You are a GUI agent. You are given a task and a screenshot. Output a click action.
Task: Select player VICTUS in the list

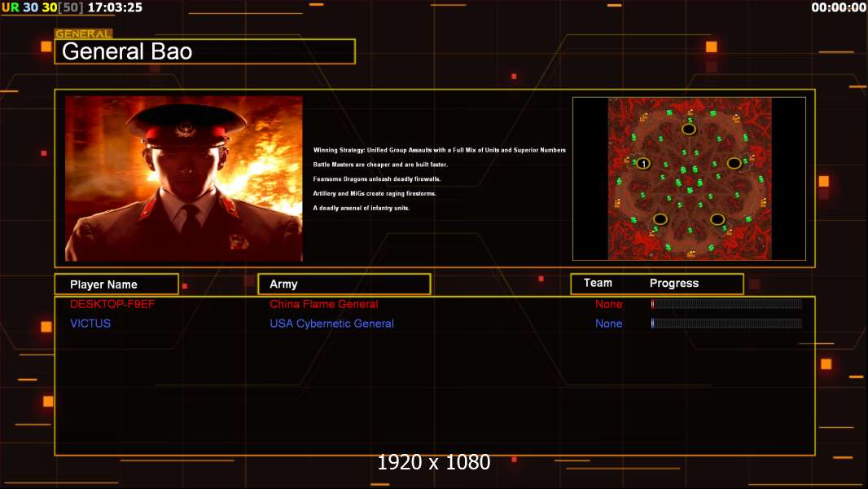click(90, 324)
